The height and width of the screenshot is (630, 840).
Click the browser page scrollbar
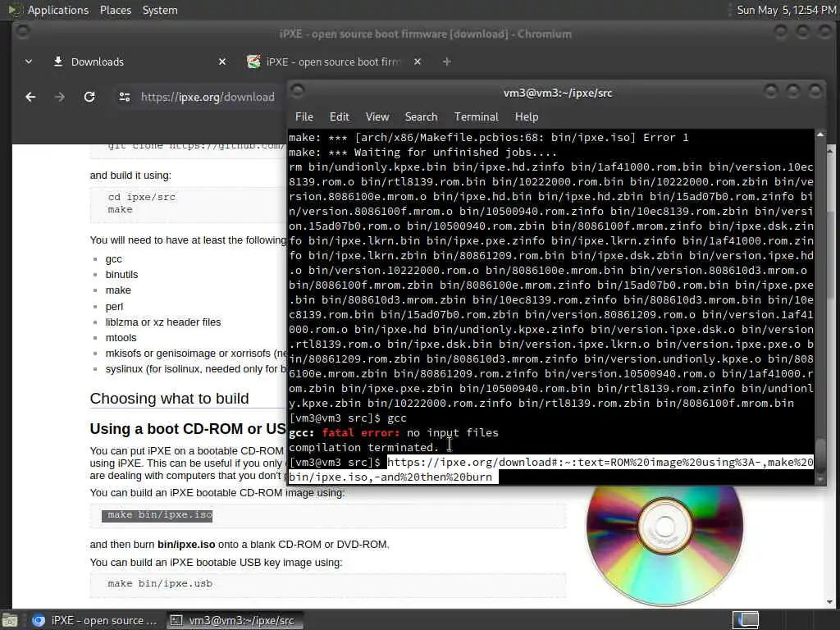point(831,254)
